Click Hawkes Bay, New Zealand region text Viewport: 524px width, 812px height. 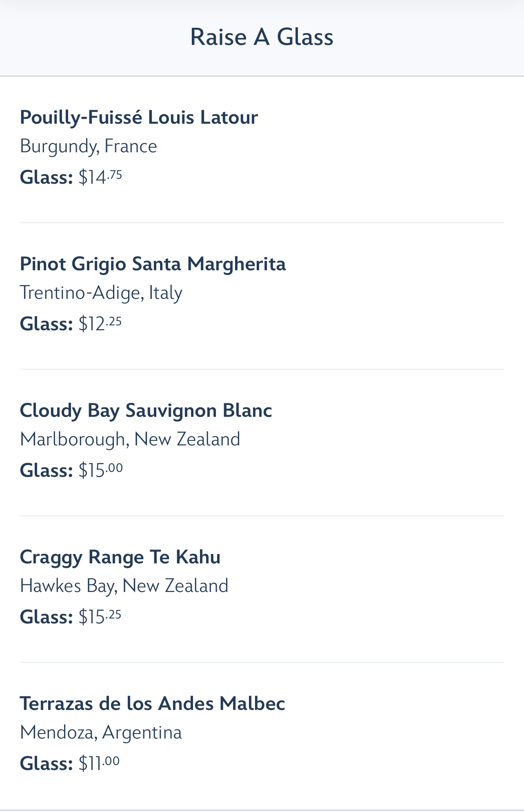click(124, 586)
